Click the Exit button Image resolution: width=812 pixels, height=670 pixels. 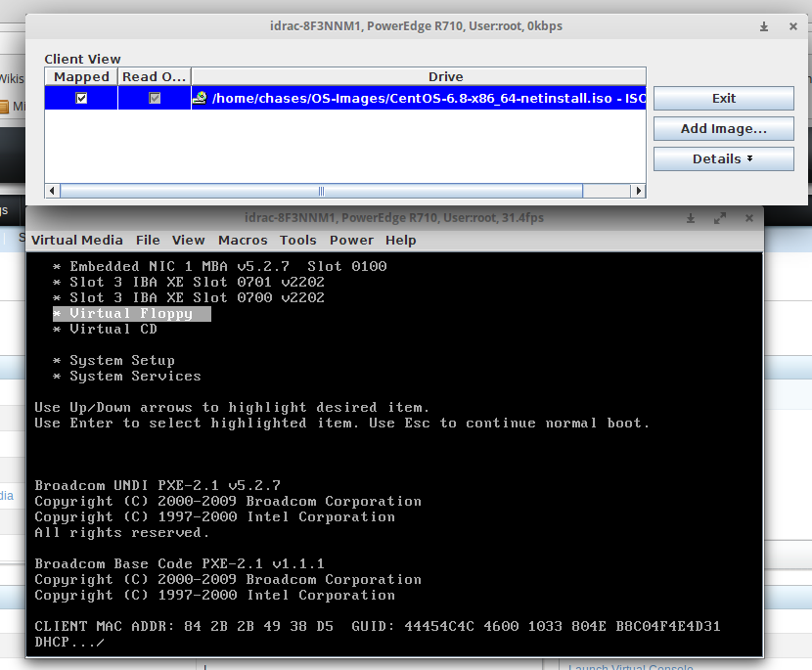(723, 98)
